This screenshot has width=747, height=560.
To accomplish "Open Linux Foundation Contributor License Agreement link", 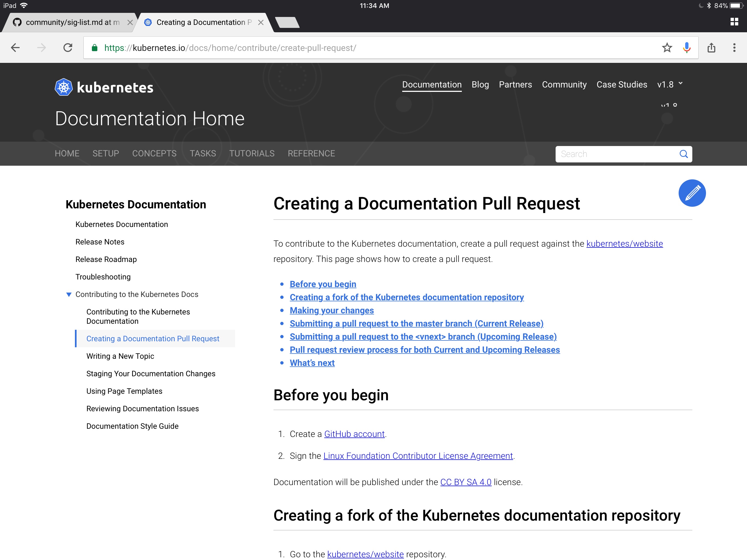I will coord(418,456).
